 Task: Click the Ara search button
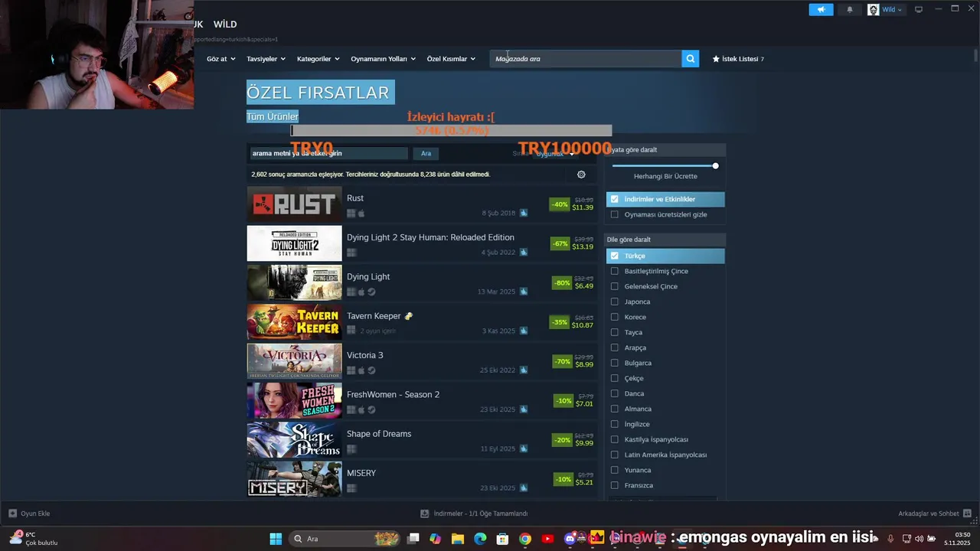point(426,153)
